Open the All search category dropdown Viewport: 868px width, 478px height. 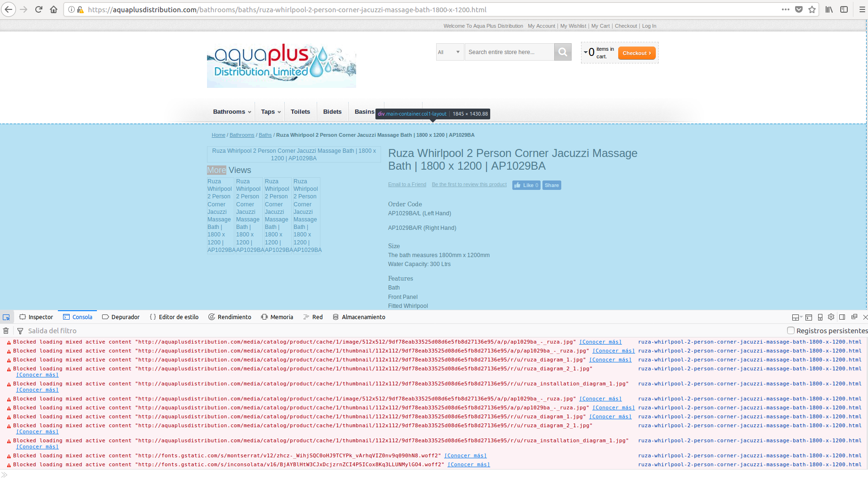(x=449, y=52)
